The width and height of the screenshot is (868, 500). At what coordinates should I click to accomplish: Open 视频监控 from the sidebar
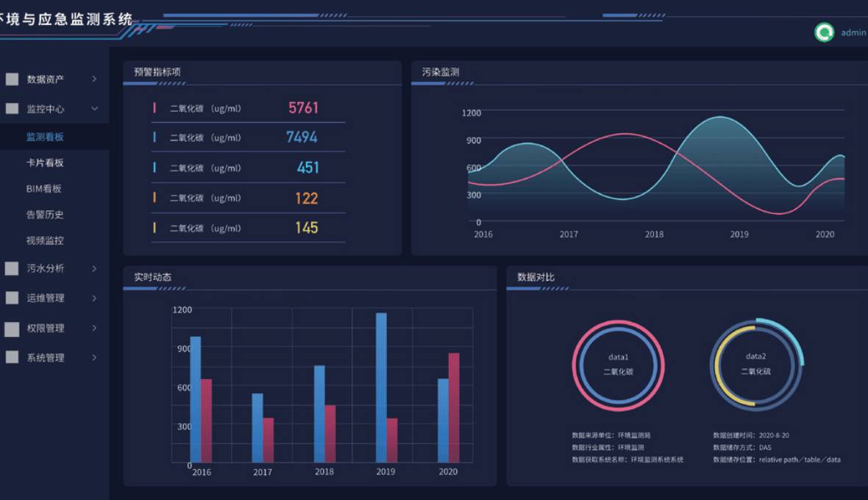[45, 240]
